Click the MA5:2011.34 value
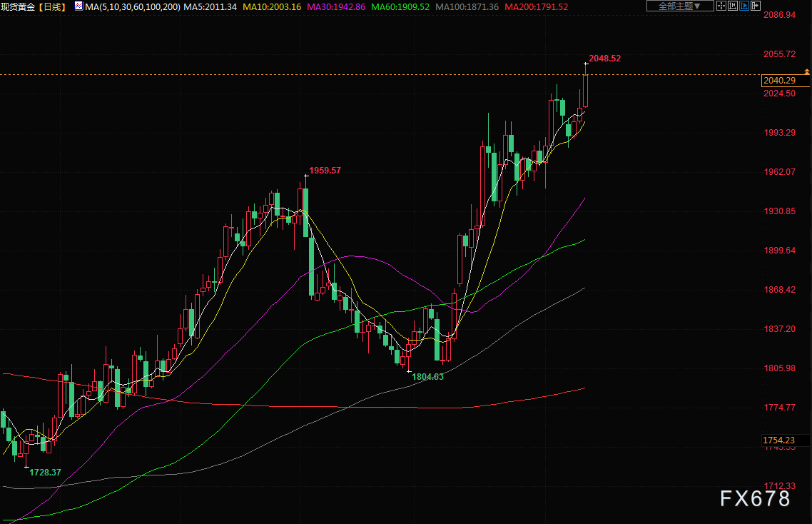This screenshot has height=524, width=812. tap(210, 6)
